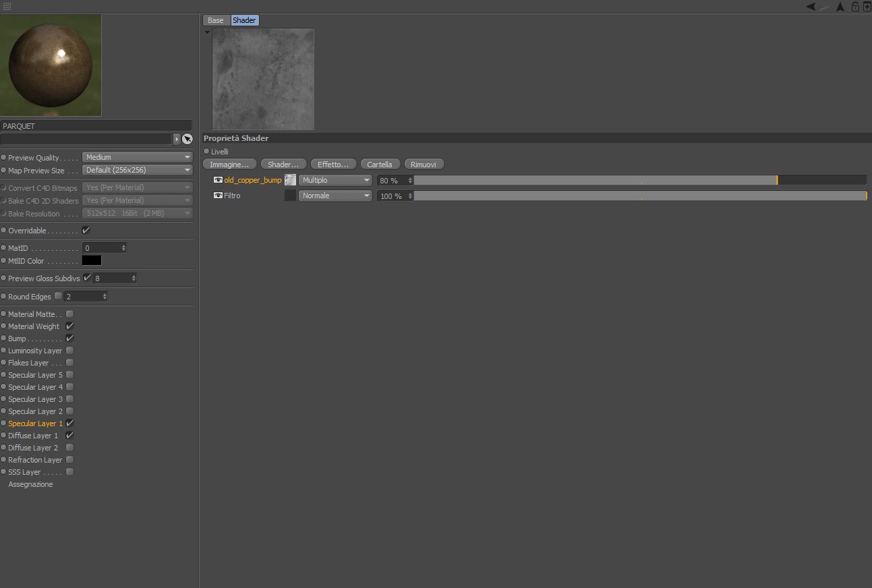Hide the Filtro layer with its eye icon
Screen dimensions: 872x588
(218, 196)
